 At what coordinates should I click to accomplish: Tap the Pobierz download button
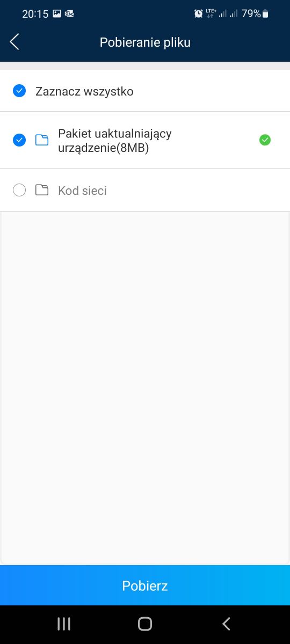tap(145, 586)
